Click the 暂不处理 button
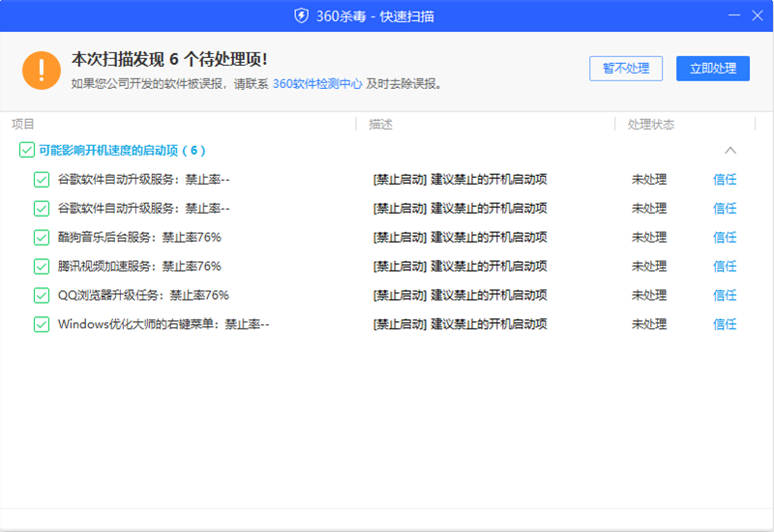This screenshot has width=774, height=532. 626,68
